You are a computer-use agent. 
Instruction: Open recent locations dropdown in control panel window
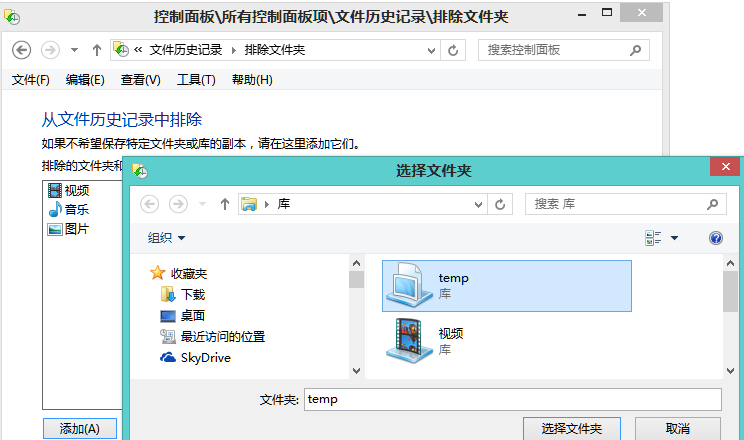(74, 50)
